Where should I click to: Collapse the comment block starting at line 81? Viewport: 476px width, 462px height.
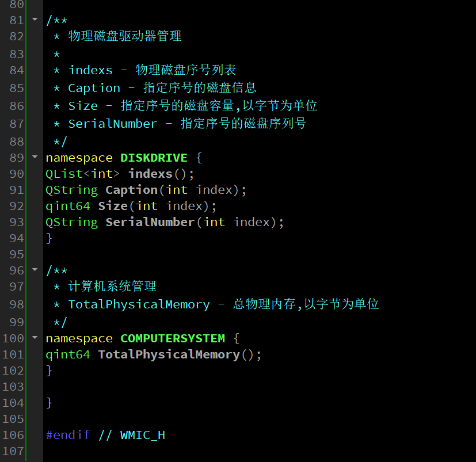click(35, 20)
